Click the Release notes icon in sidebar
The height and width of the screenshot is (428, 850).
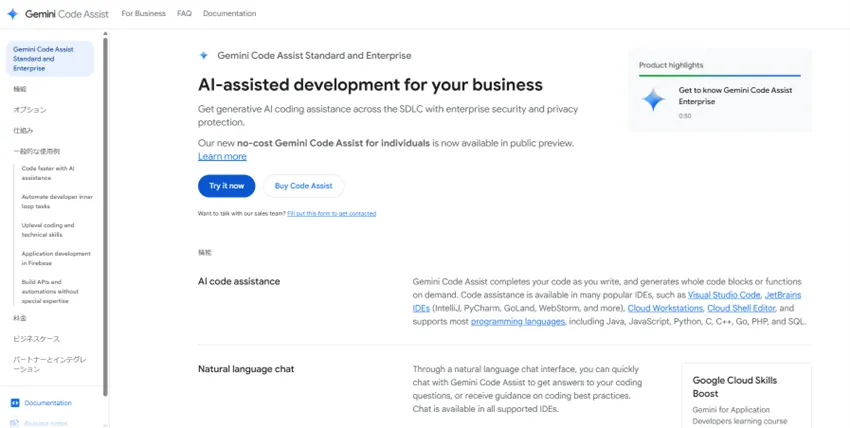[x=15, y=424]
